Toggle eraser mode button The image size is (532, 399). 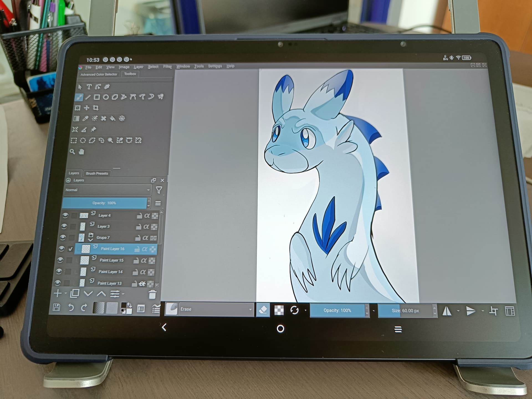click(x=263, y=310)
